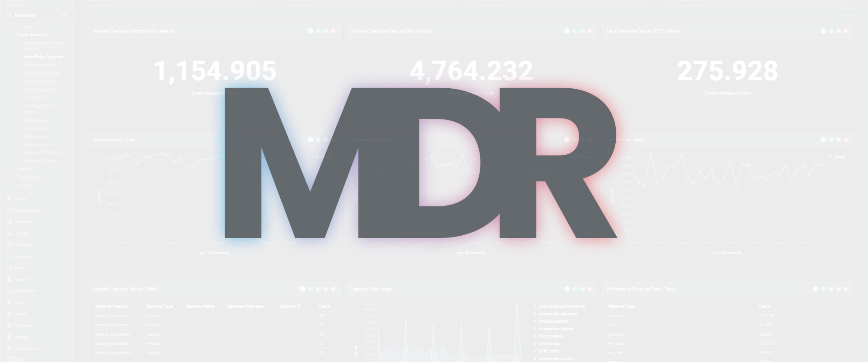
Task: Refresh the Network Events per Second panel
Action: (318, 31)
